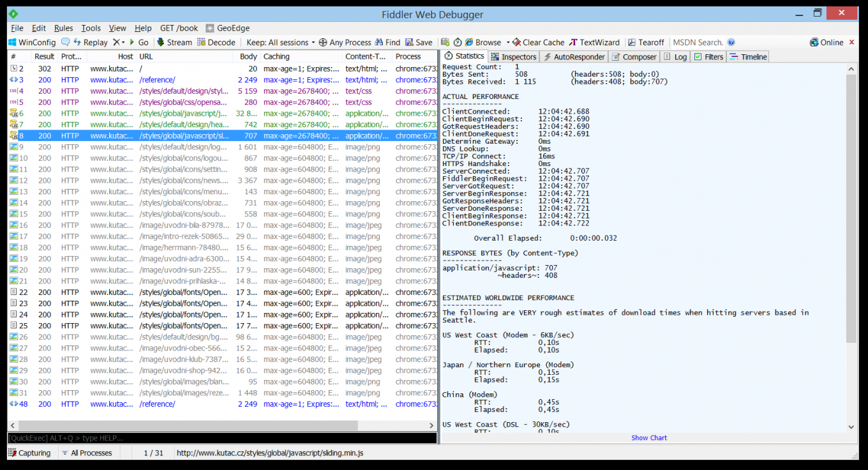Open the WinConfig tool
868x470 pixels.
pyautogui.click(x=32, y=42)
